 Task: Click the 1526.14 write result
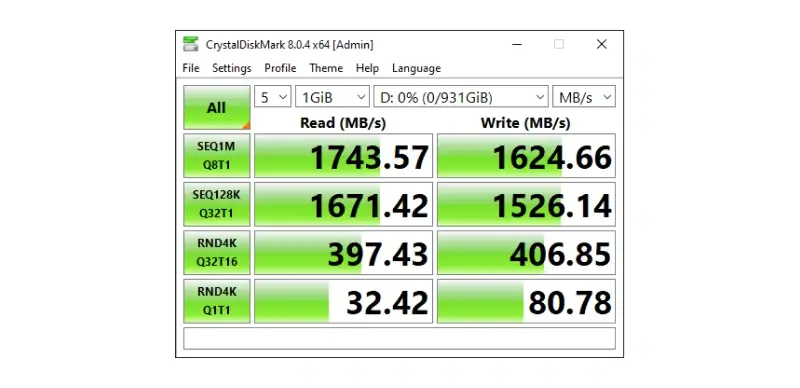[527, 204]
